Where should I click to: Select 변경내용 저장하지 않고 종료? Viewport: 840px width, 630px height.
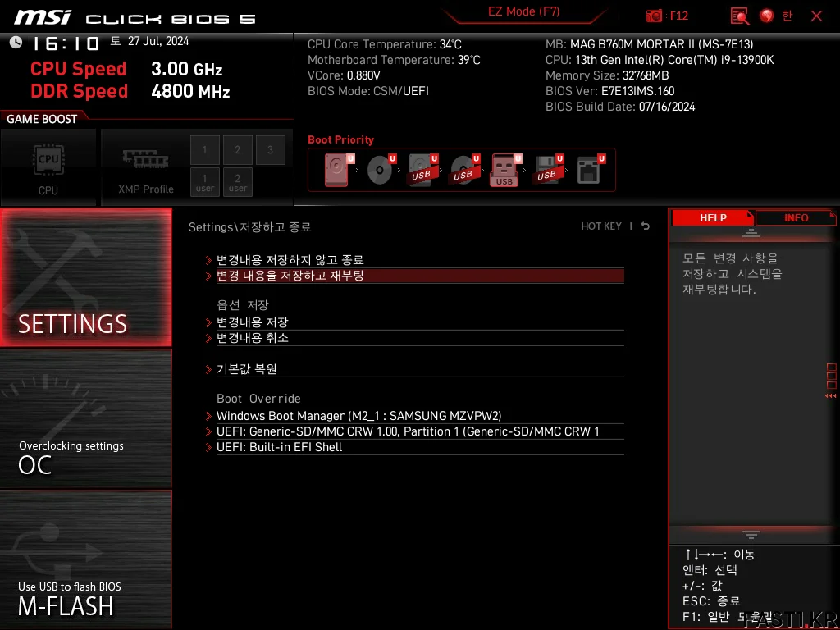click(420, 260)
